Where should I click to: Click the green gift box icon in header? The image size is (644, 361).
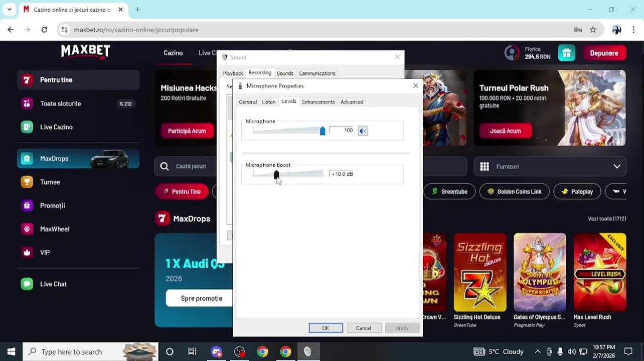(x=566, y=53)
